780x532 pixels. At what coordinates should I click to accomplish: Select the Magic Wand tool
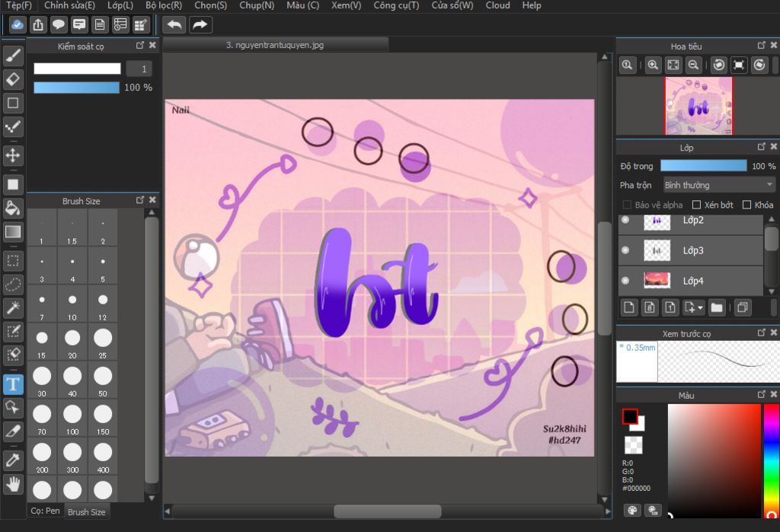13,307
